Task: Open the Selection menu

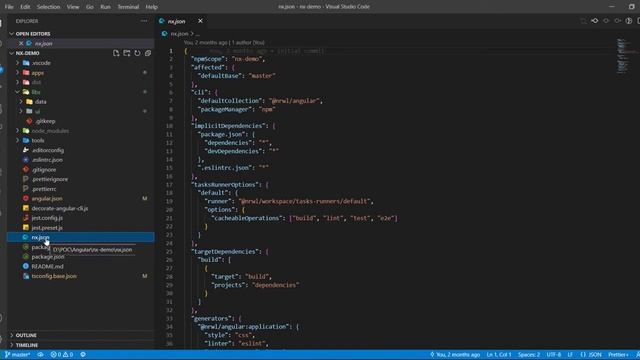Action: click(x=48, y=7)
